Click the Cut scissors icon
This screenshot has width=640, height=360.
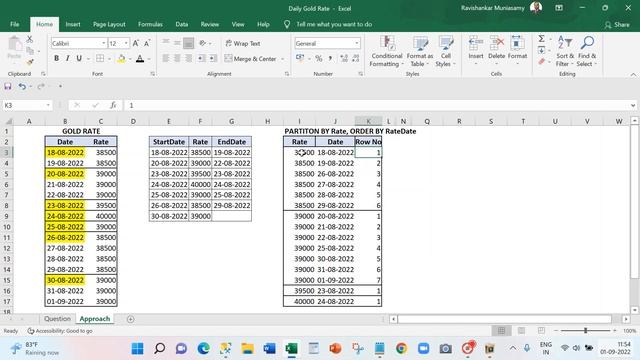point(29,39)
